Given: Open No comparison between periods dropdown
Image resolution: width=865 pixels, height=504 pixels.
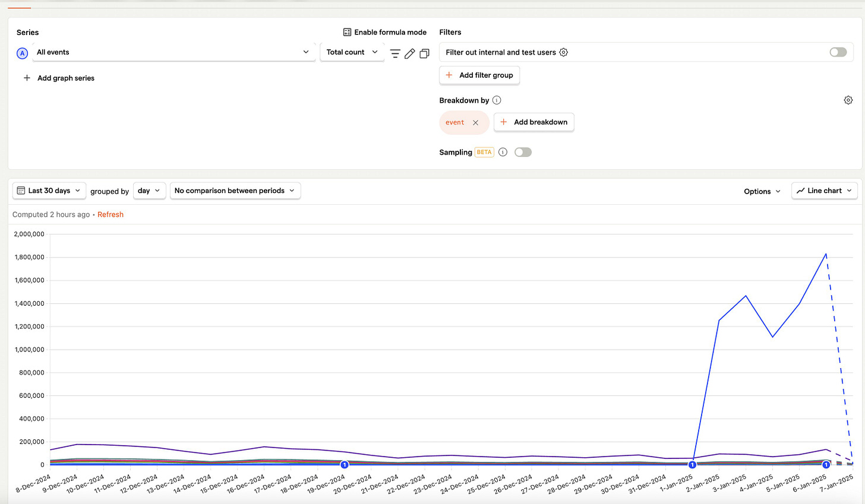Looking at the screenshot, I should (235, 191).
